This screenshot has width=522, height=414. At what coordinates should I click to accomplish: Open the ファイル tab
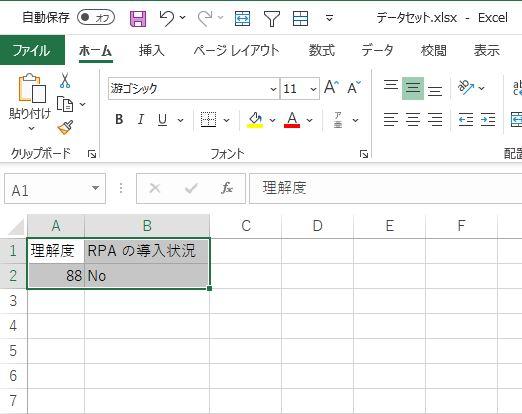[32, 50]
